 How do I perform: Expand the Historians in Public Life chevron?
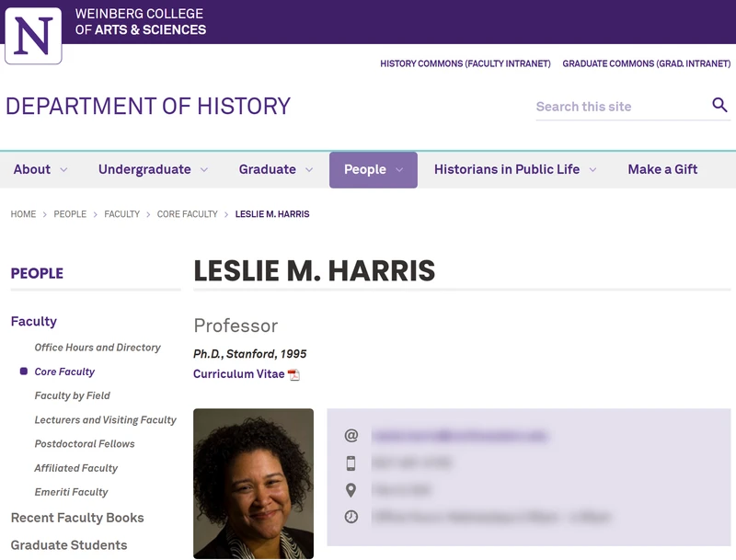coord(592,170)
